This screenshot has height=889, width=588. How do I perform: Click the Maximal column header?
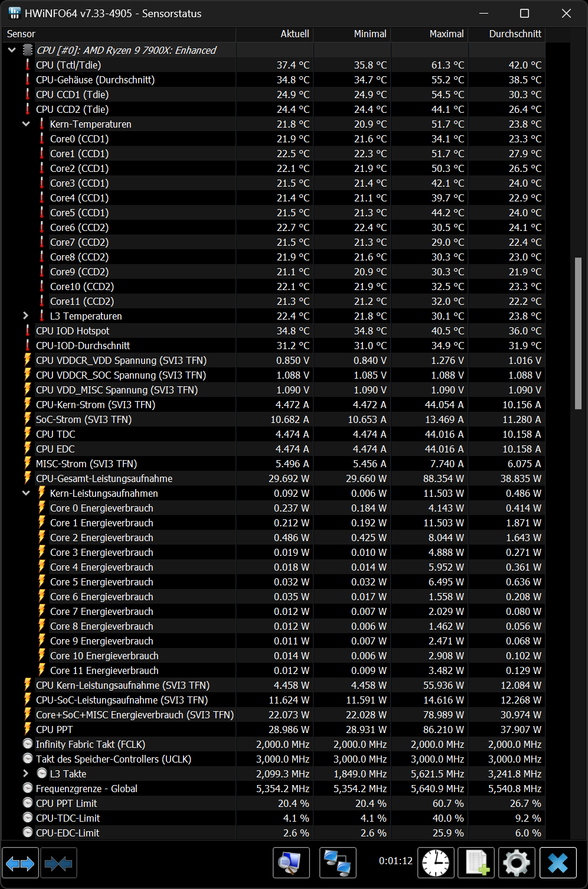point(429,34)
